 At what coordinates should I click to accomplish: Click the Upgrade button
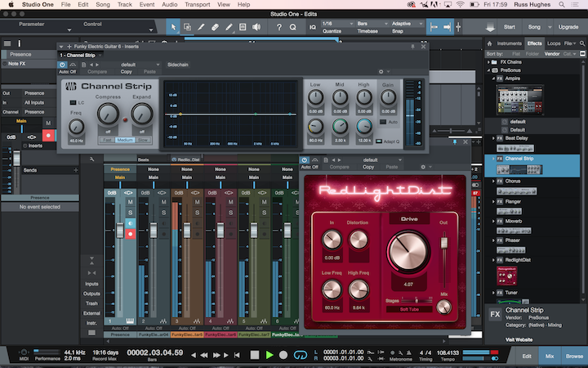(568, 27)
